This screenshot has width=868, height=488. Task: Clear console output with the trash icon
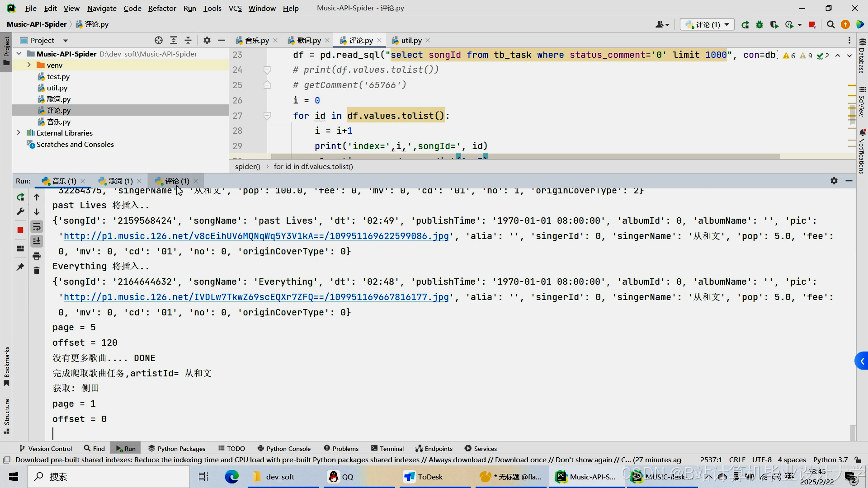tap(37, 271)
